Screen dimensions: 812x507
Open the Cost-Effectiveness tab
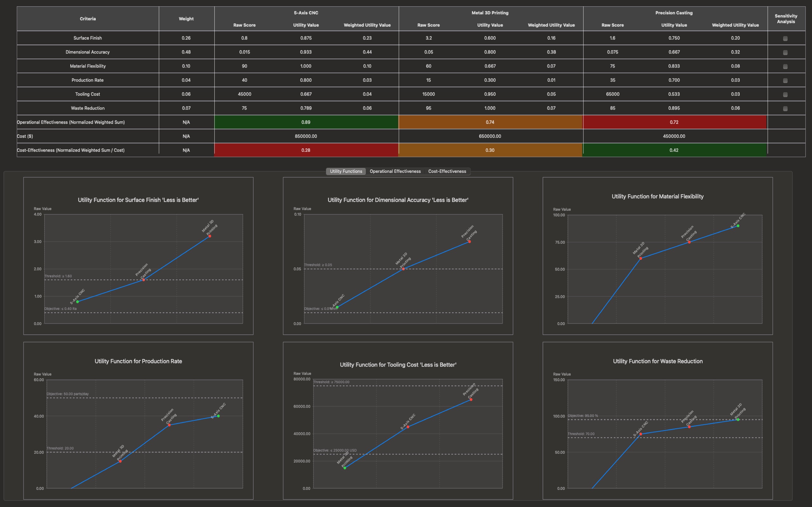[447, 171]
